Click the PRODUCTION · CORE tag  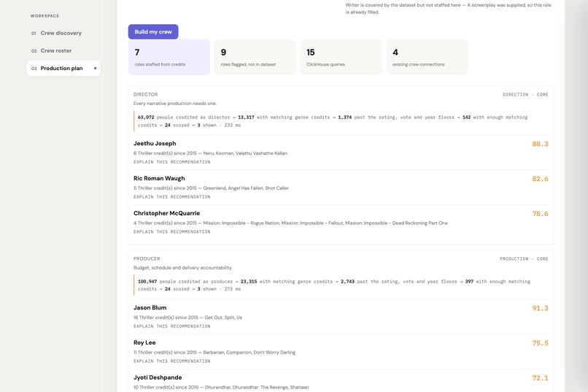tap(524, 259)
